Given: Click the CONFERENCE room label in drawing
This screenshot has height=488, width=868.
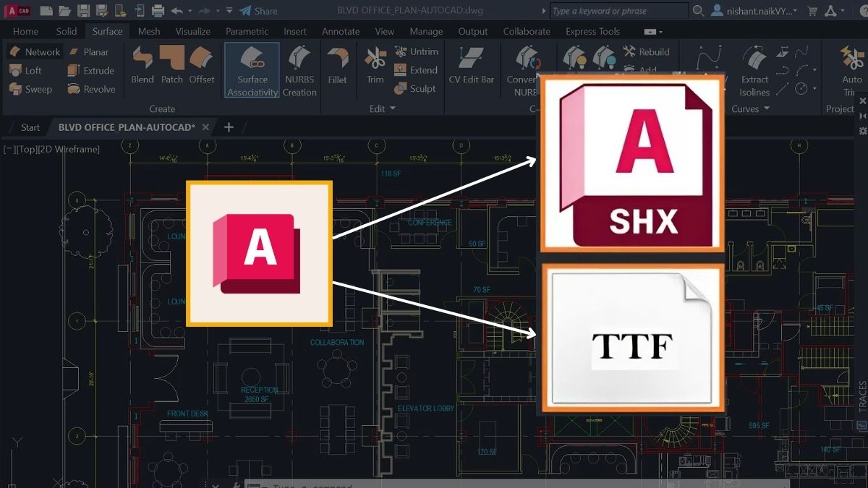Looking at the screenshot, I should pyautogui.click(x=430, y=223).
